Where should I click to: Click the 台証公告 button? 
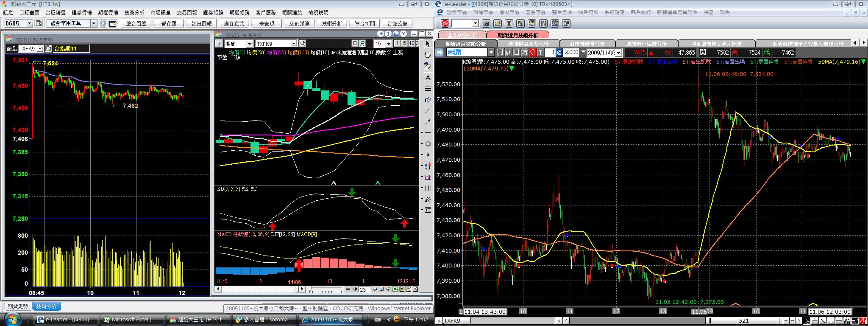coord(397,23)
